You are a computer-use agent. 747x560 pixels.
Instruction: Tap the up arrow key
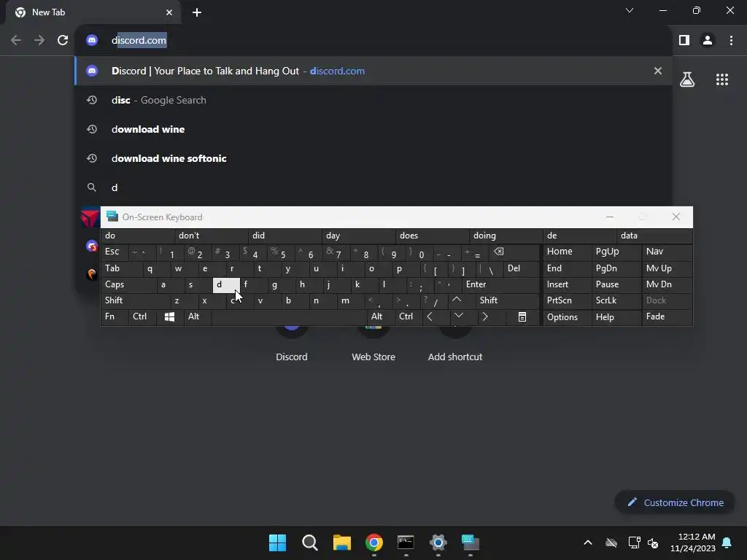pyautogui.click(x=461, y=300)
